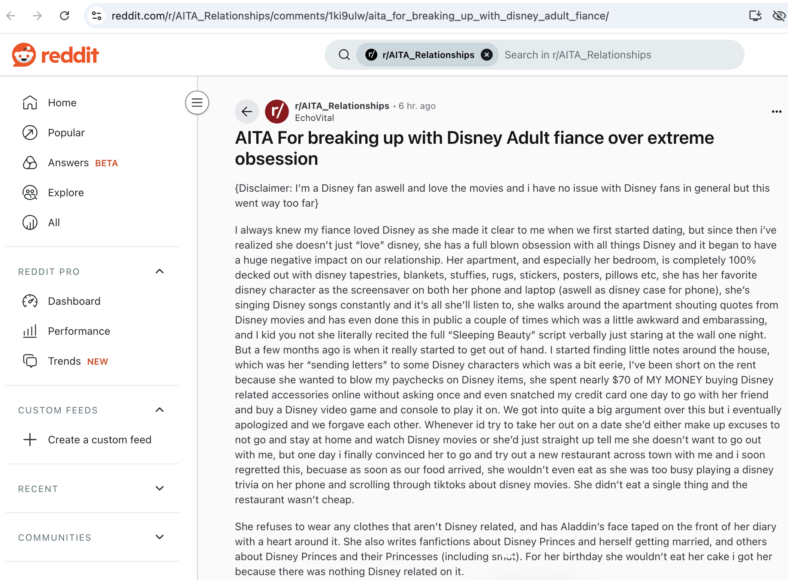Click the Explore faces icon
The image size is (788, 580).
click(30, 192)
